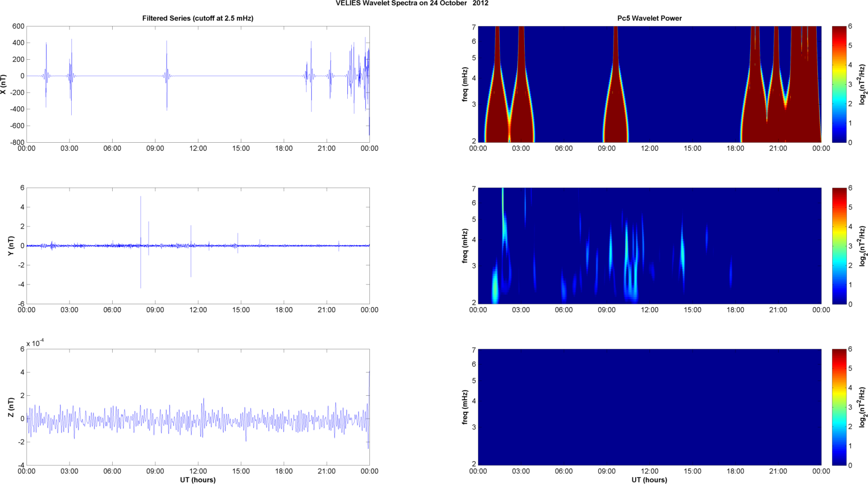Click the 600 tick on X (nT) axis
This screenshot has width=868, height=484.
point(18,26)
